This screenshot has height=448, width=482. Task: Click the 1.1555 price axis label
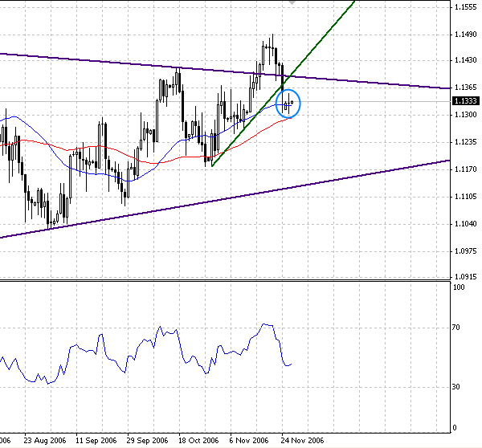(465, 7)
